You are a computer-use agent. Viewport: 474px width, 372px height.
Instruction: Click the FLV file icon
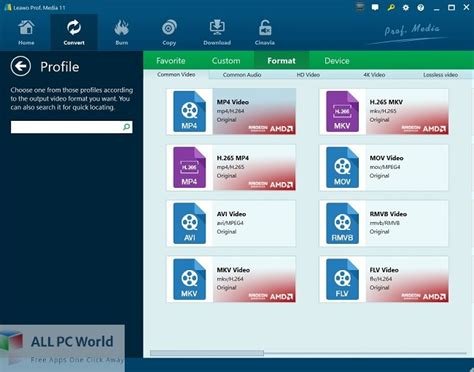pos(342,279)
